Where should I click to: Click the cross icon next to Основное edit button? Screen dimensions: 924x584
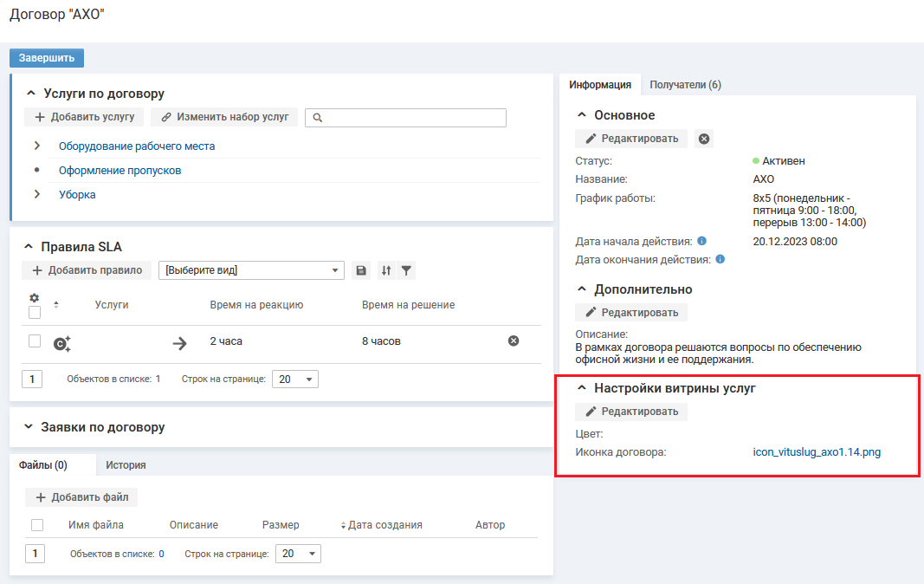(704, 139)
